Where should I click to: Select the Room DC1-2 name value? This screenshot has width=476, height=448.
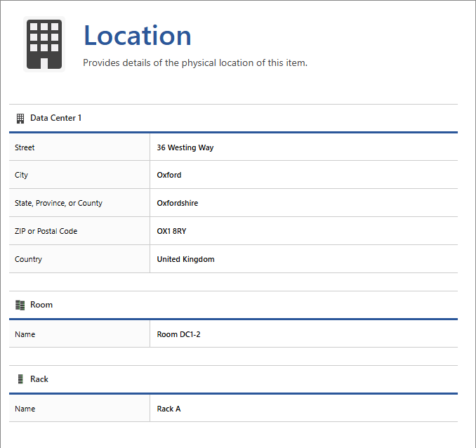(x=178, y=334)
